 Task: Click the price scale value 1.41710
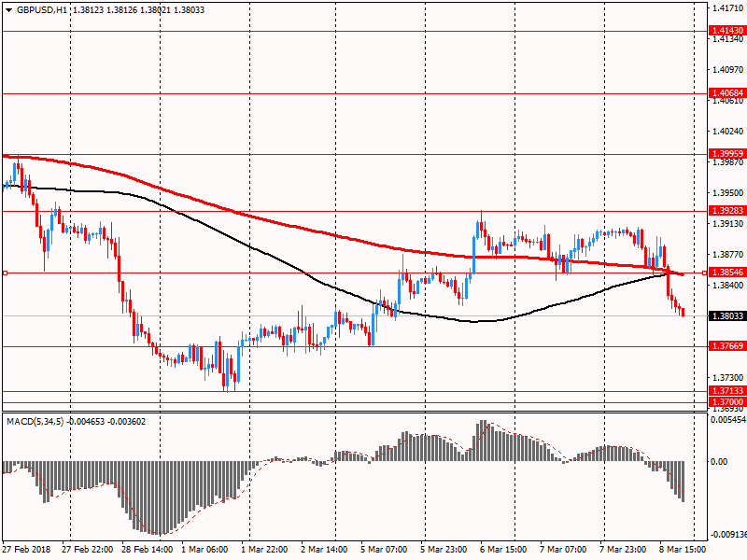point(727,8)
